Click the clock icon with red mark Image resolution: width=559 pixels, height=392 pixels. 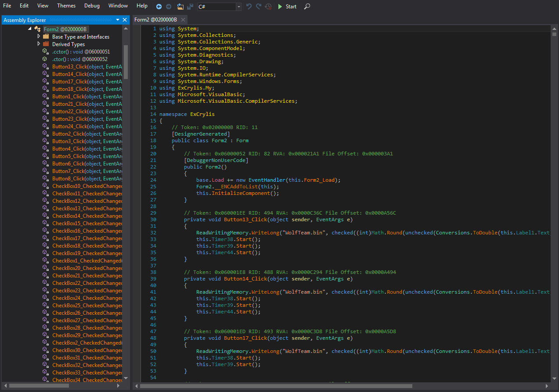268,7
